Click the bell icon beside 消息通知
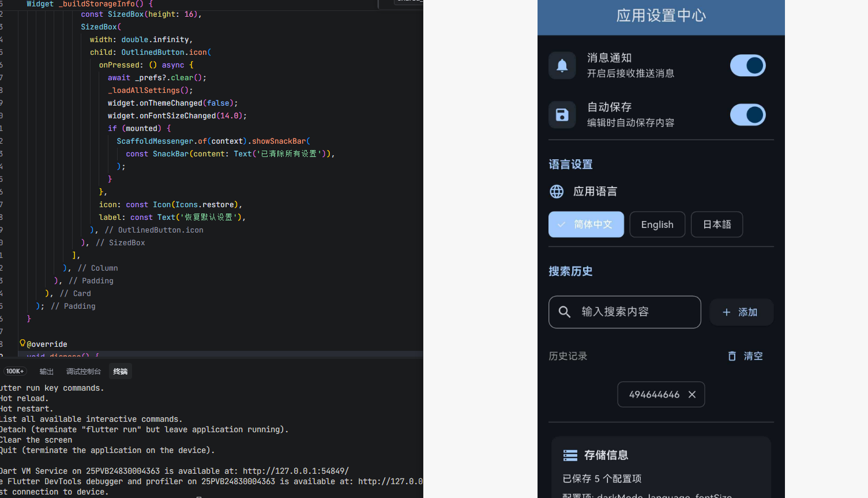This screenshot has height=498, width=868. coord(562,66)
